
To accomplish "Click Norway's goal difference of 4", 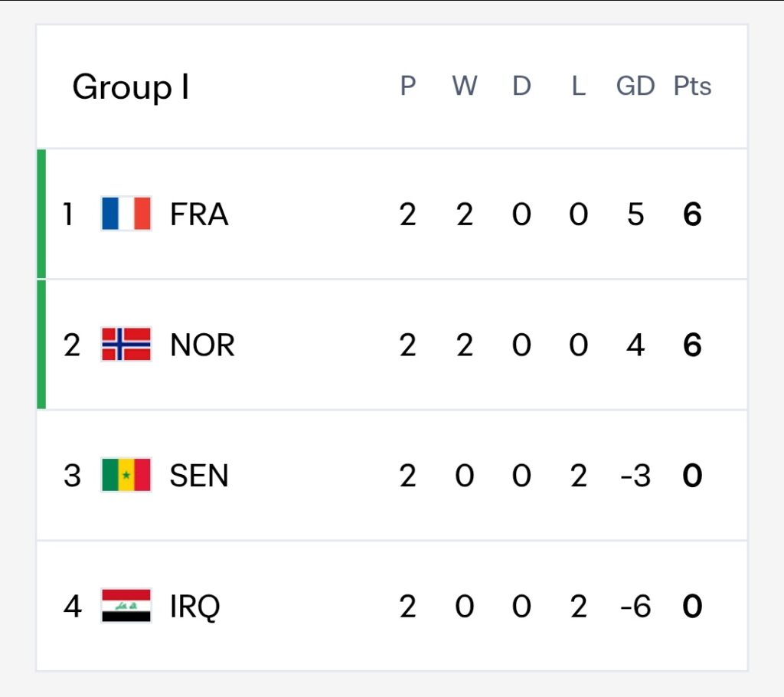I will 635,345.
